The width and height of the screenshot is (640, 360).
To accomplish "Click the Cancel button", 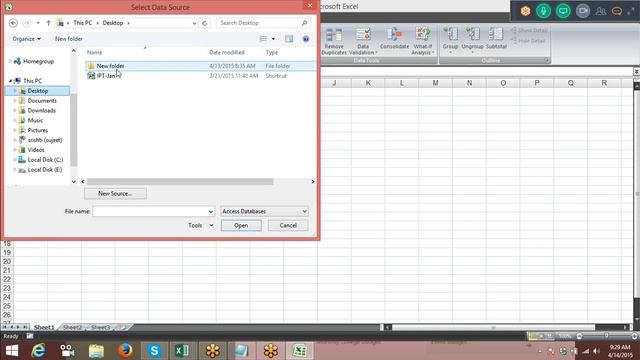I will point(288,225).
